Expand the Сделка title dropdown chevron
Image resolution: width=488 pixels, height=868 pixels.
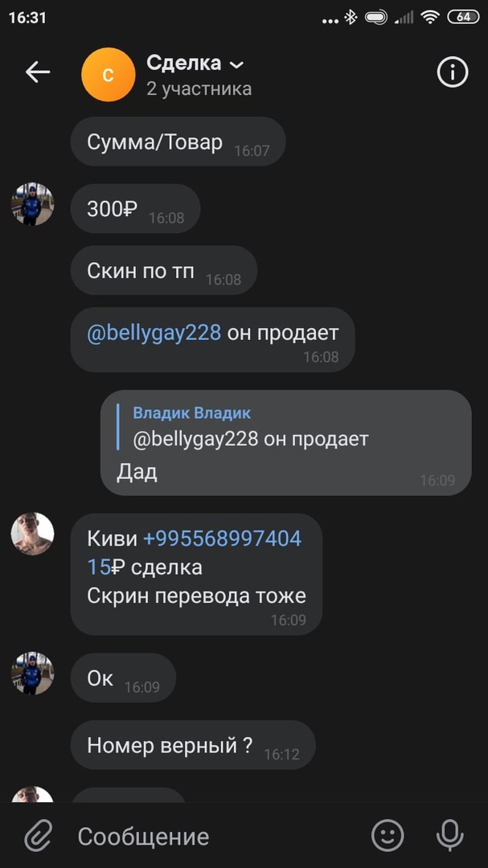[236, 65]
